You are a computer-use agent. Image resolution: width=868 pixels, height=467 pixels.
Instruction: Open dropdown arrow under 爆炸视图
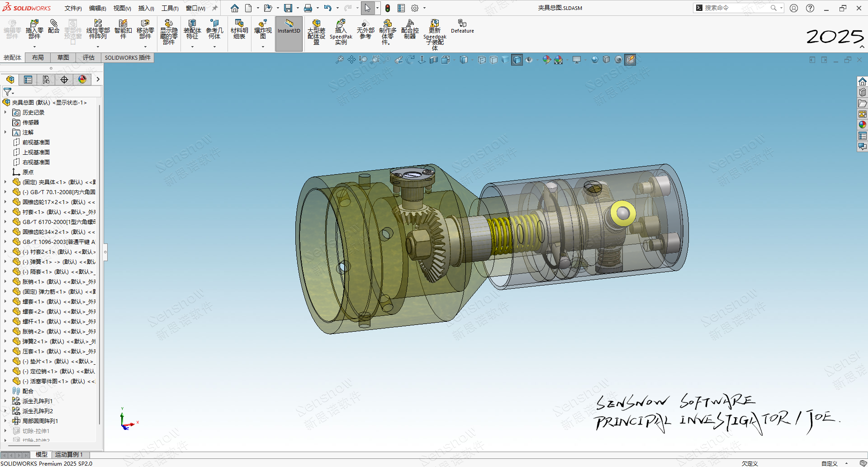(263, 47)
